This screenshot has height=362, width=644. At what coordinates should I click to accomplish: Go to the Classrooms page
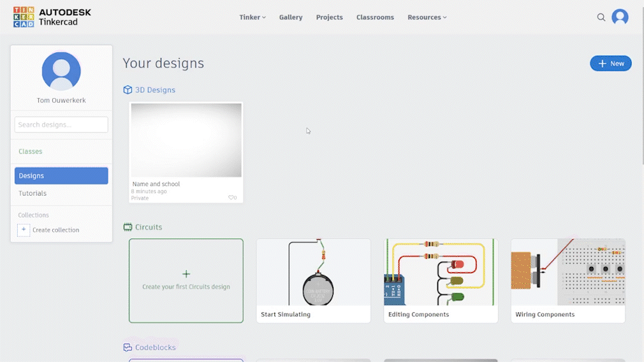(x=375, y=17)
